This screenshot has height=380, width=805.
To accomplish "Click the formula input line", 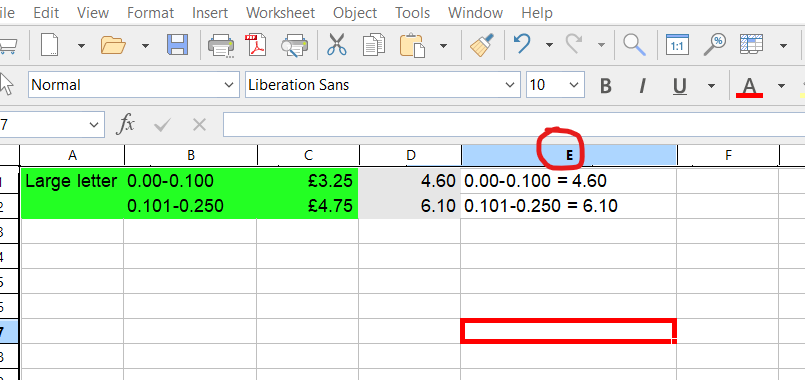I will coord(513,124).
